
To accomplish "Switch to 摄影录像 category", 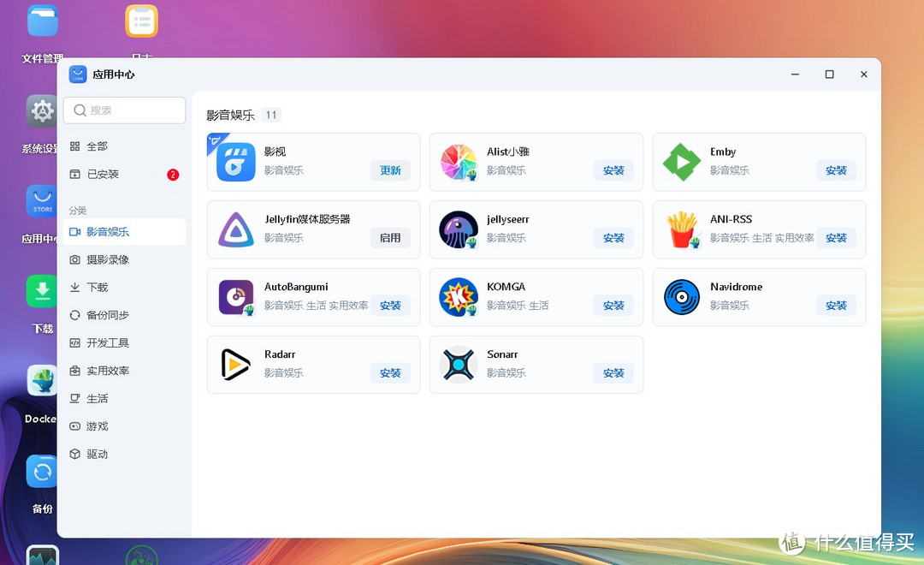I will click(124, 259).
